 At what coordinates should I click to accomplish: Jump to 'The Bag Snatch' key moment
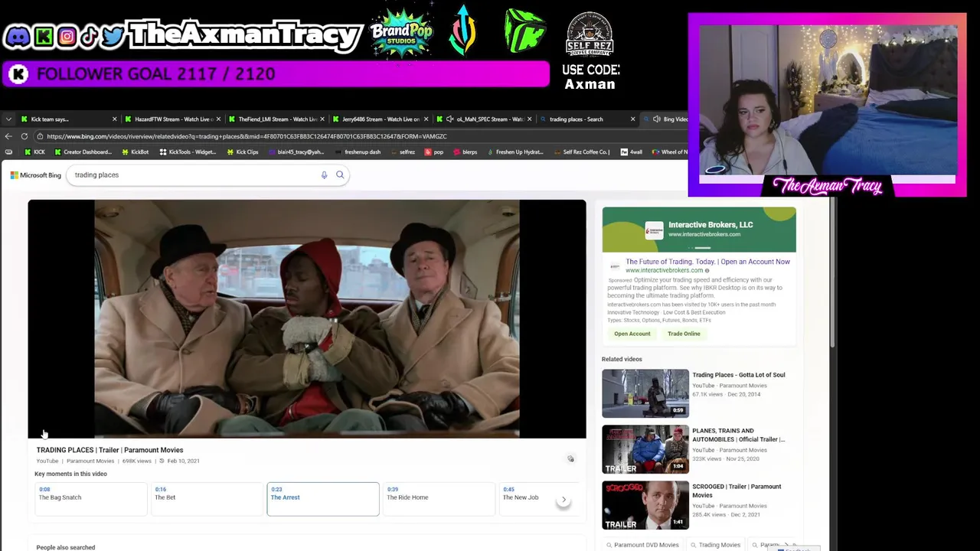click(91, 499)
